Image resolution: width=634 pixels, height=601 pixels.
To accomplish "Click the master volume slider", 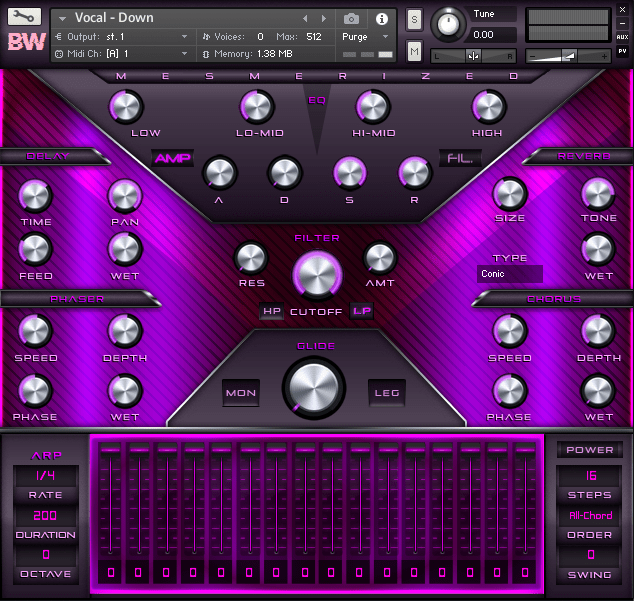I will point(568,56).
